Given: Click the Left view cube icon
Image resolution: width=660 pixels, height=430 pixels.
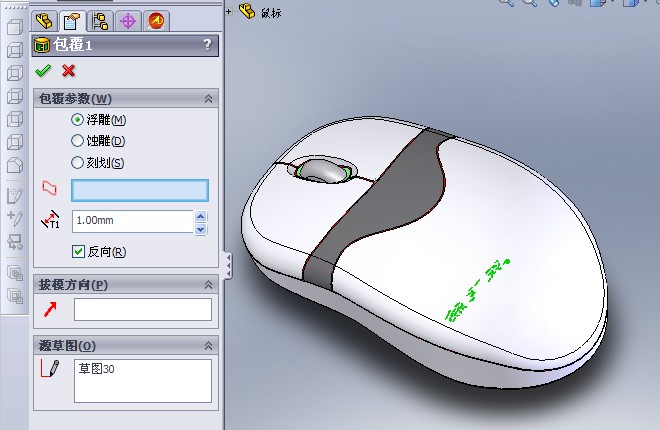Looking at the screenshot, I should pos(15,73).
